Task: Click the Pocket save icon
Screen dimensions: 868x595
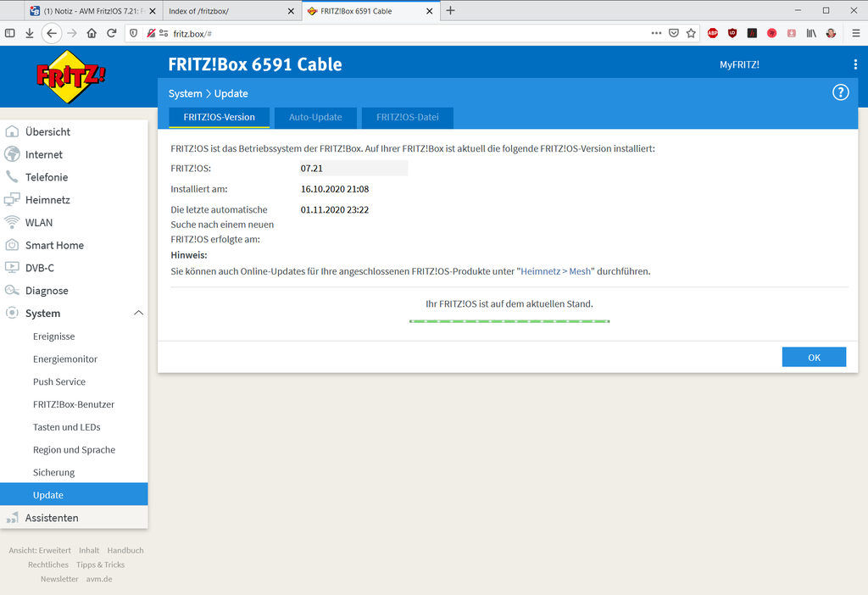Action: point(674,33)
